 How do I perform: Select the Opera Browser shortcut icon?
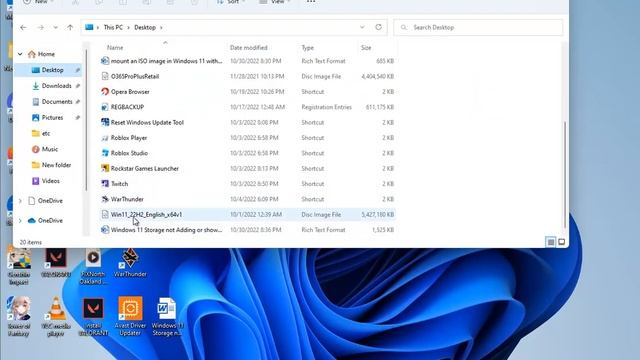pos(105,91)
